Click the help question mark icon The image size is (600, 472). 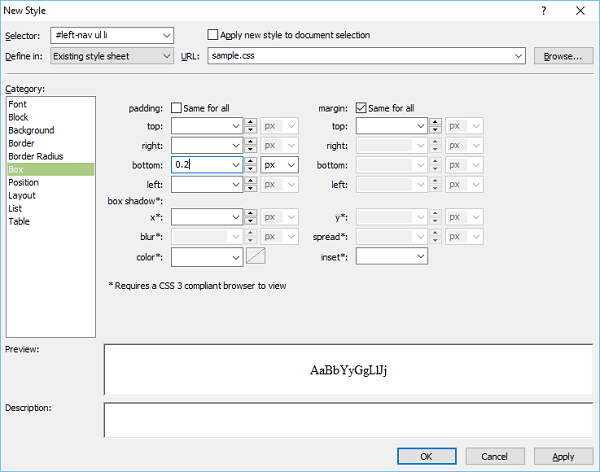click(544, 10)
